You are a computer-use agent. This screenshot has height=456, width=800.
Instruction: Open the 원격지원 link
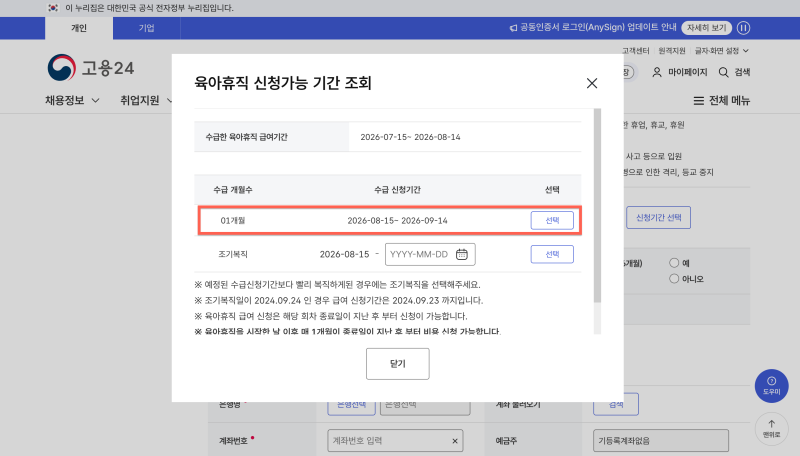[x=671, y=50]
